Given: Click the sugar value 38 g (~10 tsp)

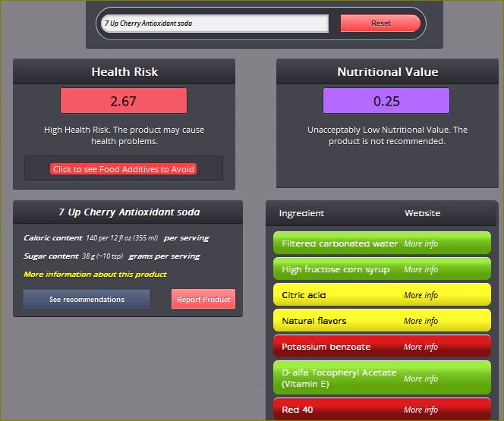Looking at the screenshot, I should click(102, 256).
